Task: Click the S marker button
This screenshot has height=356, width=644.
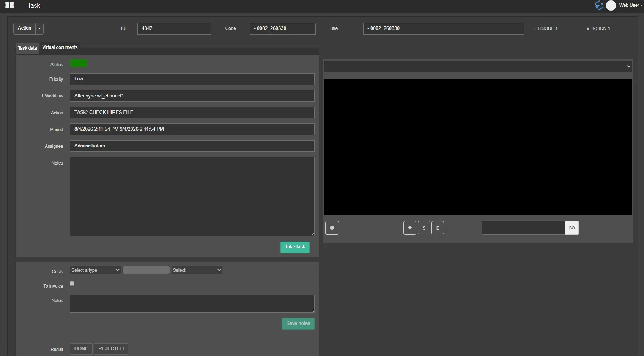Action: point(424,228)
